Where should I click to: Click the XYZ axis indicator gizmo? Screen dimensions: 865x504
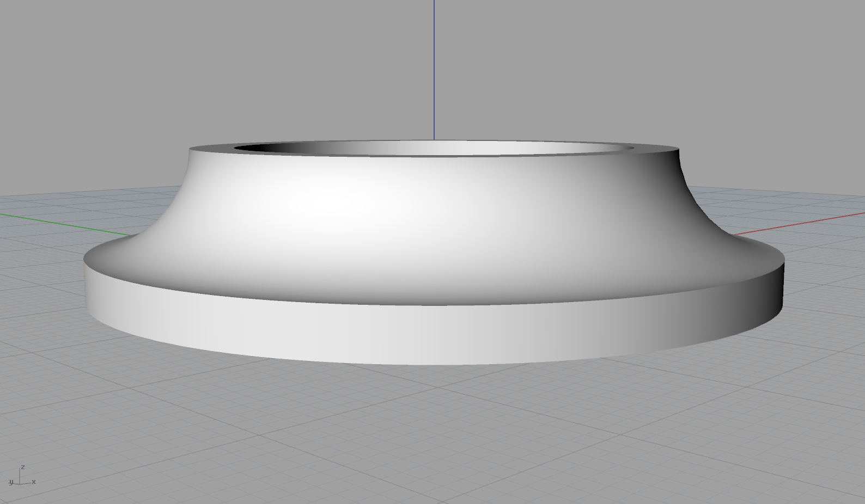pyautogui.click(x=22, y=476)
